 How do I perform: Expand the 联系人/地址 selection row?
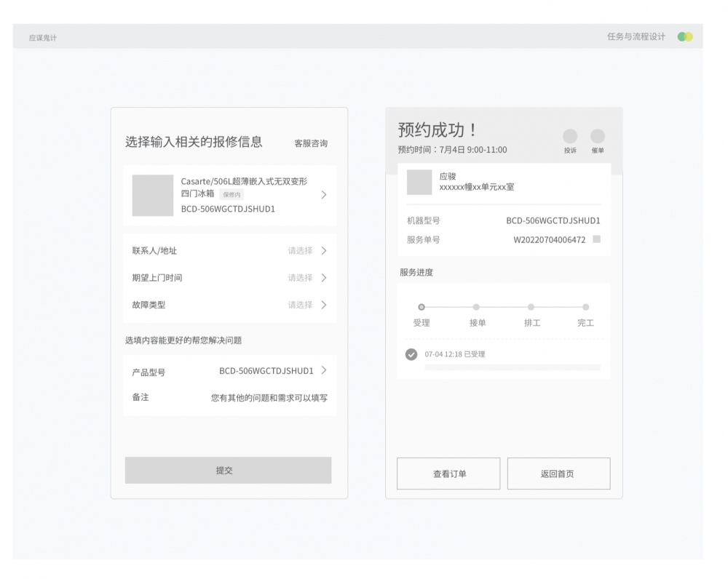point(229,251)
